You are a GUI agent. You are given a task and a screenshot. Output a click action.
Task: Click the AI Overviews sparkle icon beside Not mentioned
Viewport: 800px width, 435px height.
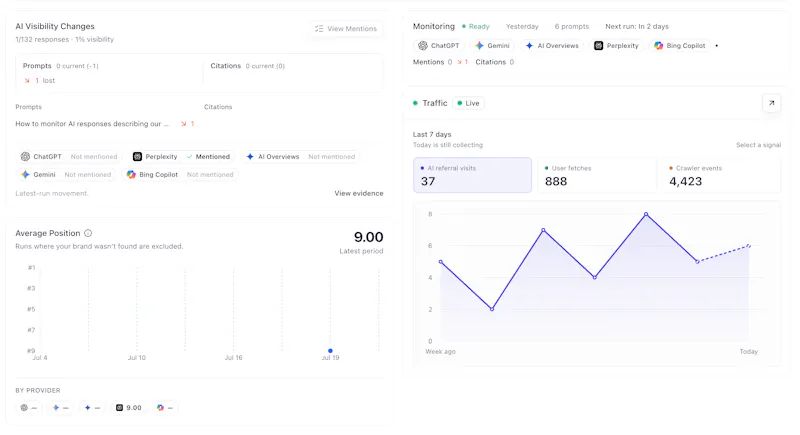point(250,157)
